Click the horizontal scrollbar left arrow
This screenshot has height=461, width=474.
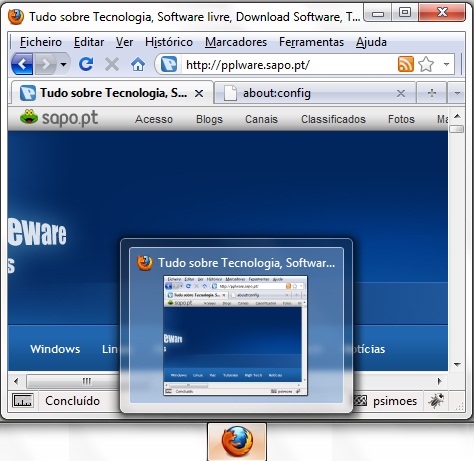pyautogui.click(x=16, y=381)
